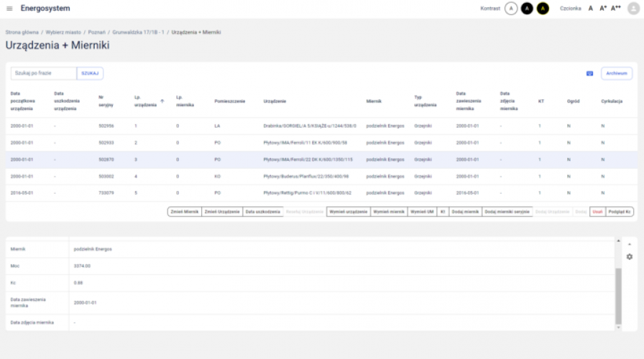Click Dodaj miernik button

(465, 212)
